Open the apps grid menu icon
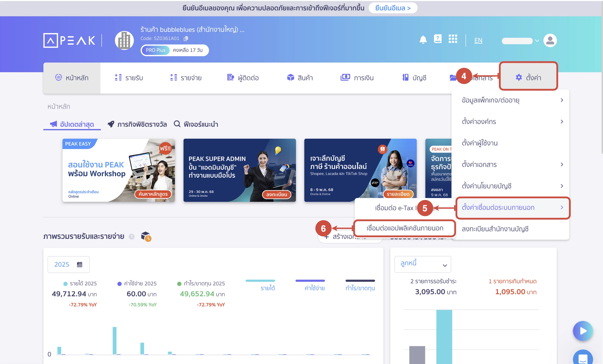 (453, 39)
